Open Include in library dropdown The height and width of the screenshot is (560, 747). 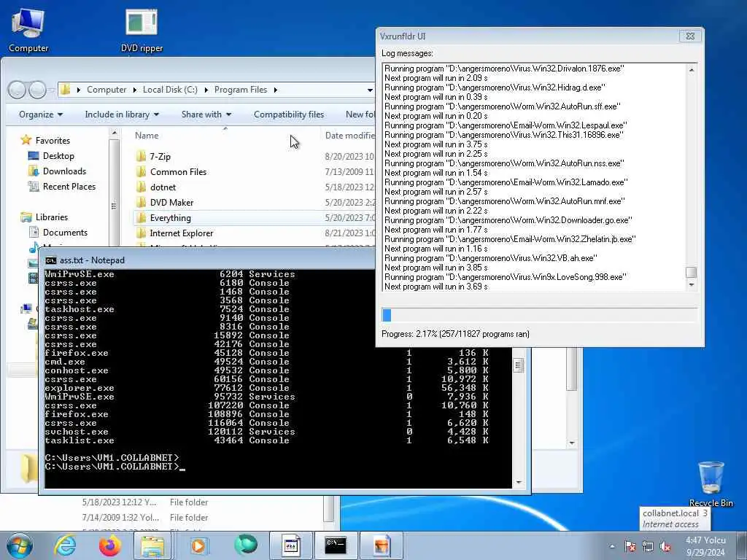click(122, 114)
